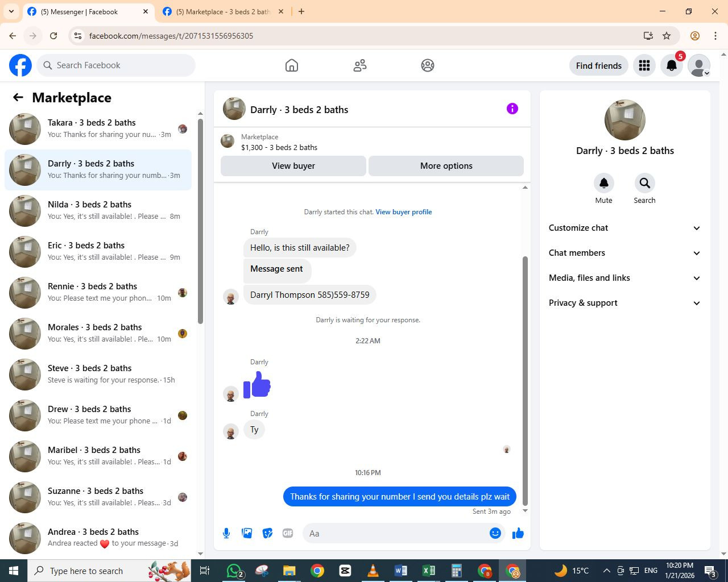This screenshot has width=728, height=582.
Task: Open the Home feed icon
Action: (x=292, y=65)
